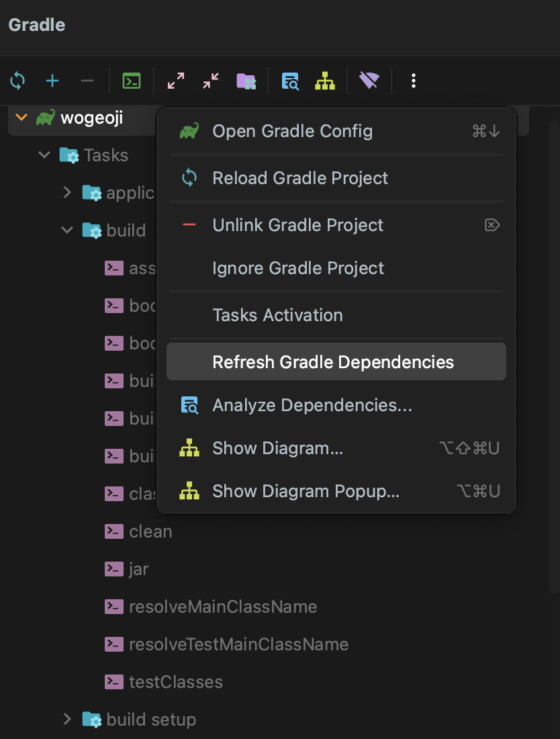This screenshot has width=560, height=739.
Task: Click the Expand All arrows icon
Action: coord(176,81)
